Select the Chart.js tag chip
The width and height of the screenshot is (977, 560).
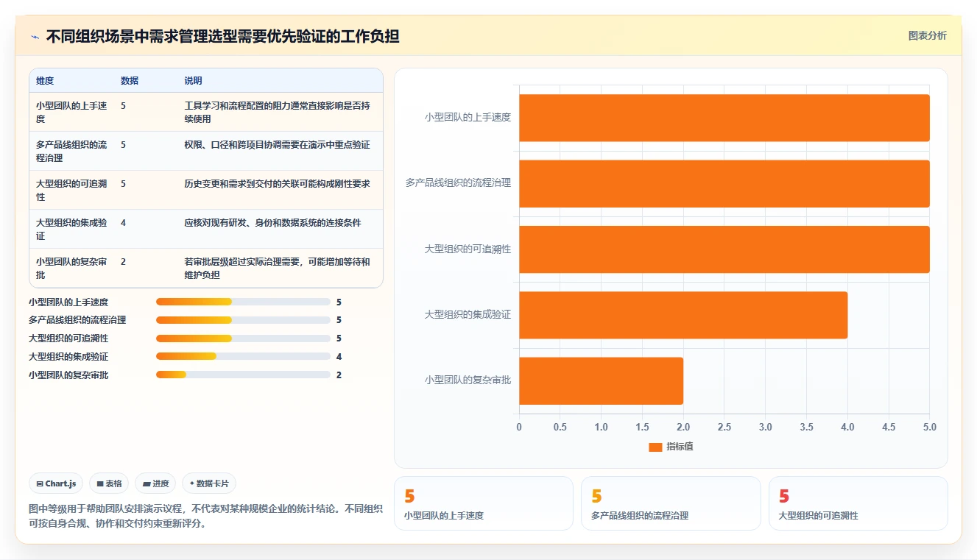coord(57,483)
